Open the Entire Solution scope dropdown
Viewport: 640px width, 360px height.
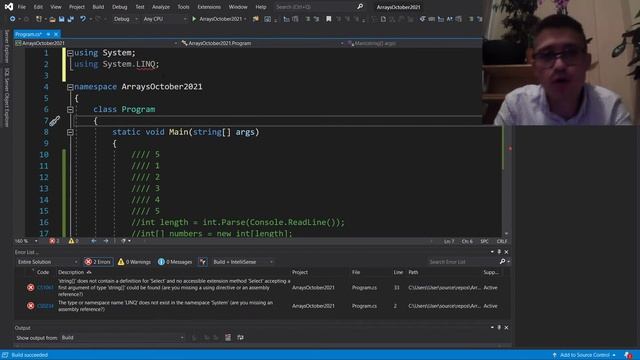coord(47,262)
